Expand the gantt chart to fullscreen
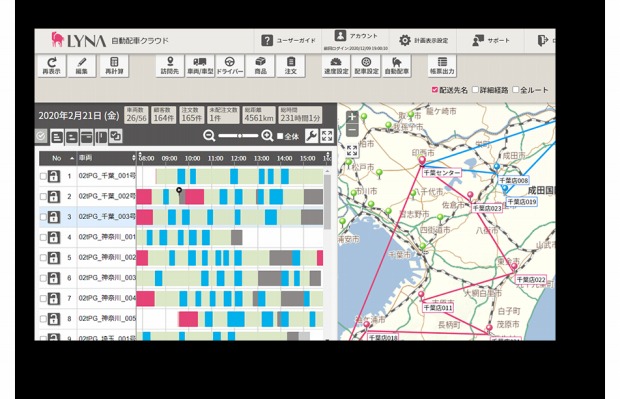The height and width of the screenshot is (399, 620). click(x=327, y=136)
